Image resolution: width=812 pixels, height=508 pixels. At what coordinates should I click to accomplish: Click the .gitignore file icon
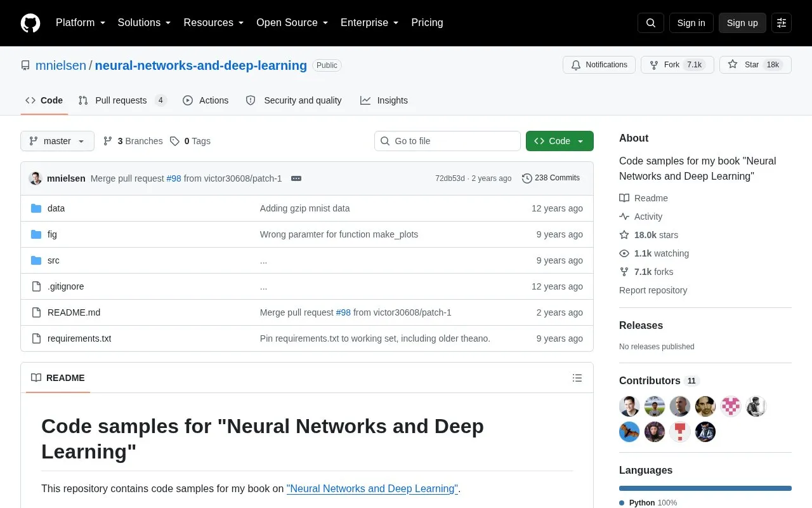pos(36,286)
